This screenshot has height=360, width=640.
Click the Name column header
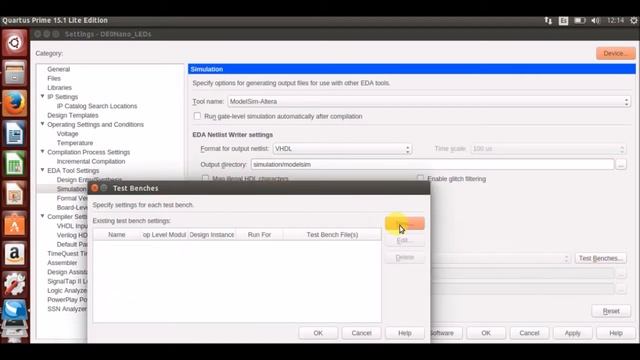click(x=116, y=235)
